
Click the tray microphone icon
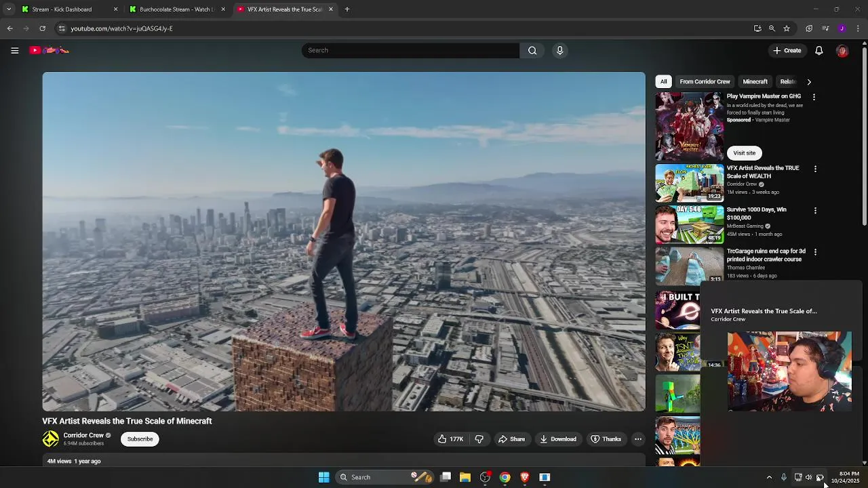(783, 477)
